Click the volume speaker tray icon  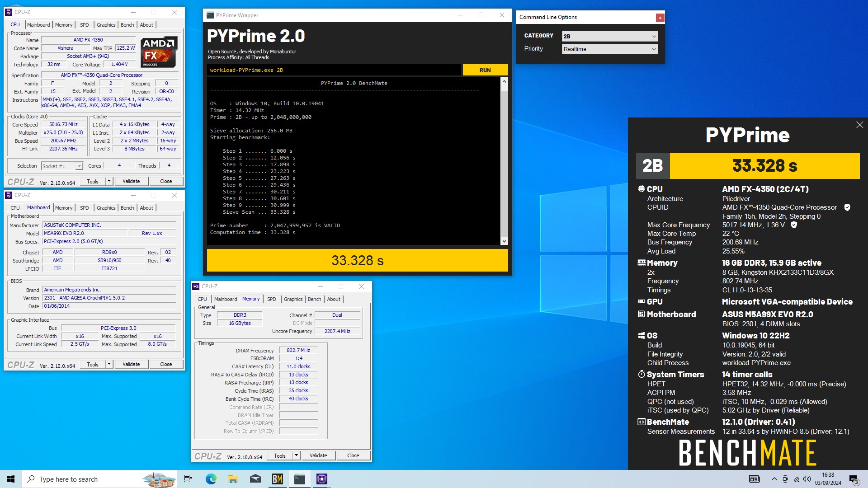click(x=807, y=479)
